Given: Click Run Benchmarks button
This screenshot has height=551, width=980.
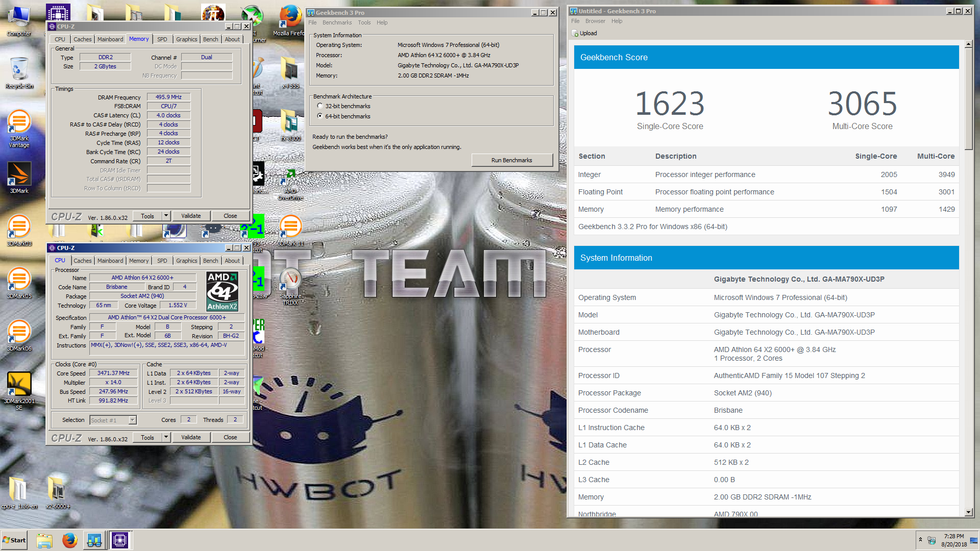Looking at the screenshot, I should [511, 160].
